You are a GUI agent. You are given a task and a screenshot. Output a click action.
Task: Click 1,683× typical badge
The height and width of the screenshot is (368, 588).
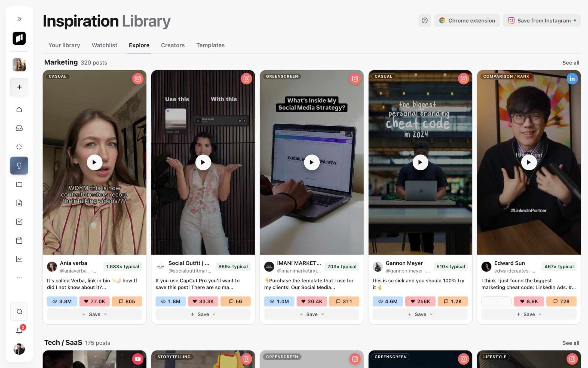pos(122,267)
